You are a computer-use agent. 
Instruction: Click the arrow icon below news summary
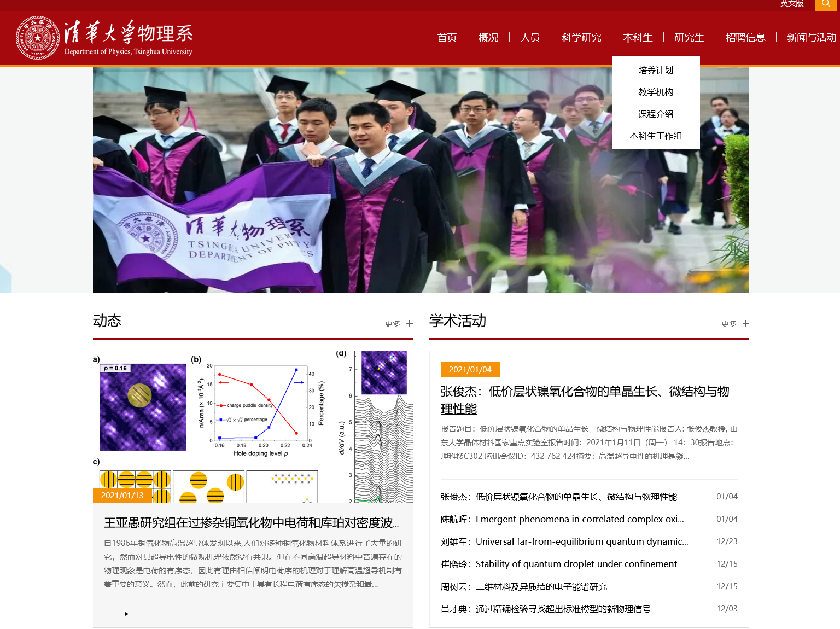click(116, 614)
